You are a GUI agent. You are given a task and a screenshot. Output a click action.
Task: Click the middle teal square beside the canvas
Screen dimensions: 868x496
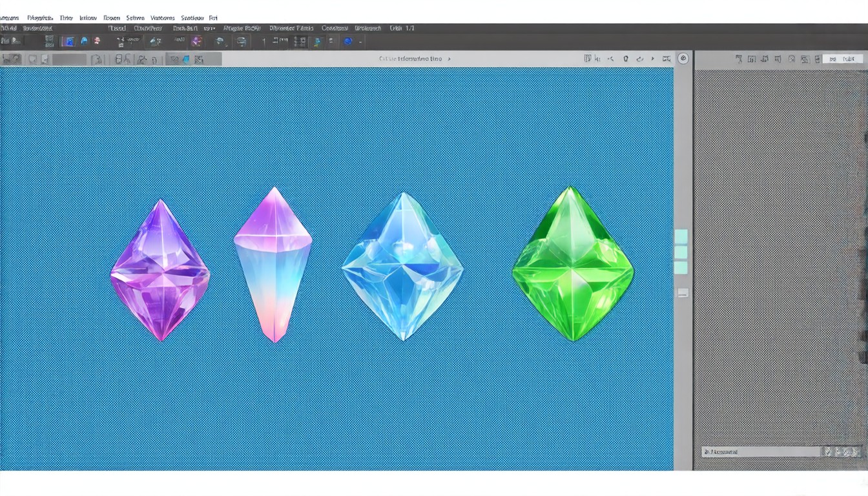click(681, 252)
